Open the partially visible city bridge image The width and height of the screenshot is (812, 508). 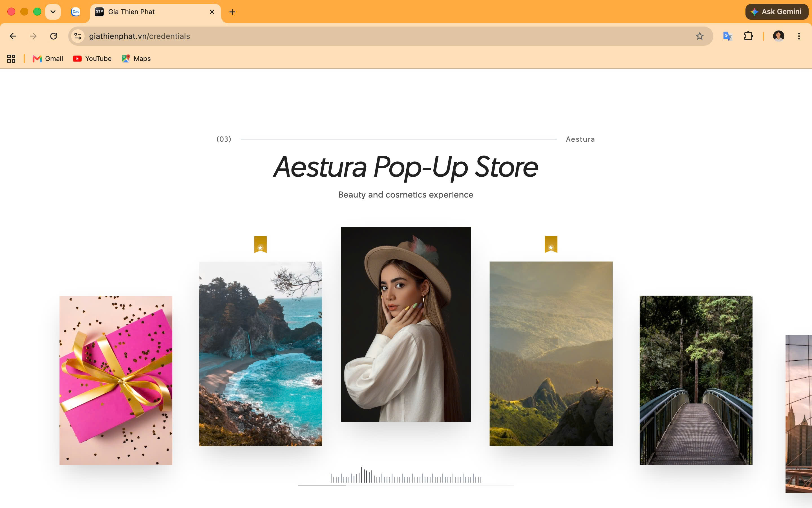pos(798,414)
